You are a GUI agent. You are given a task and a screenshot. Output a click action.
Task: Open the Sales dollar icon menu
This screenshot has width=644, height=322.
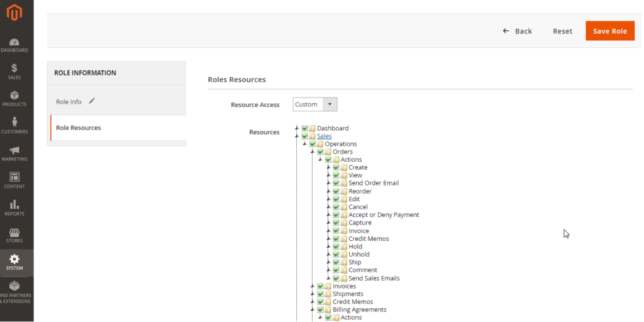tap(14, 68)
